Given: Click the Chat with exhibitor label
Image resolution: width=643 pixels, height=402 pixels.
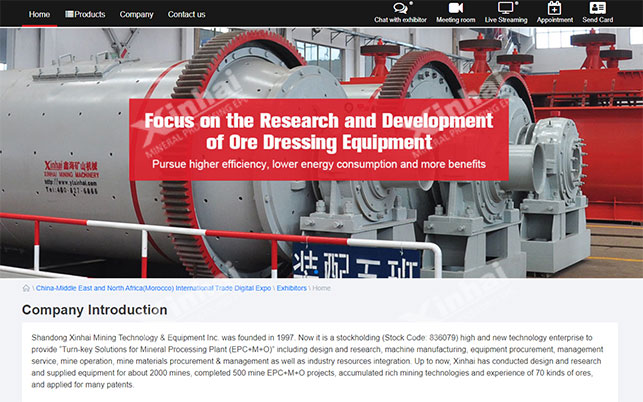Looking at the screenshot, I should (x=400, y=20).
